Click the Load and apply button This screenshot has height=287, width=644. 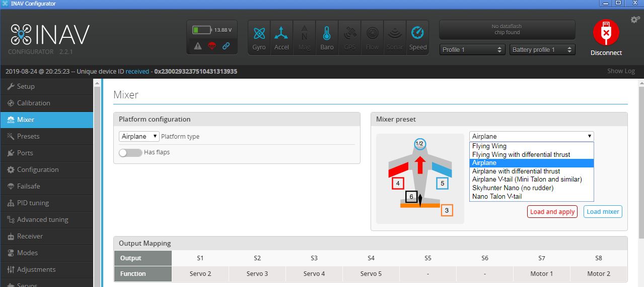pyautogui.click(x=552, y=212)
